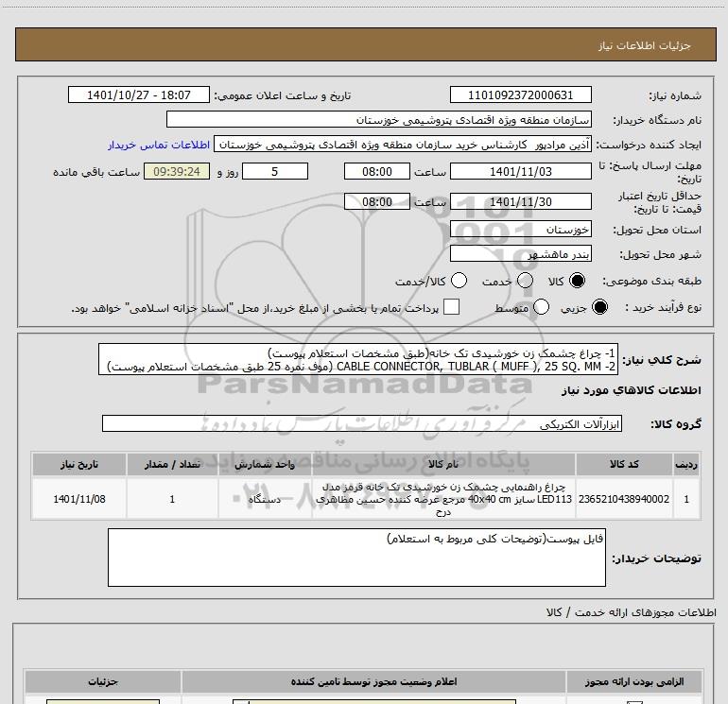Click the الزامی بودن ارائه مجوز column header
The image size is (728, 704).
634,681
